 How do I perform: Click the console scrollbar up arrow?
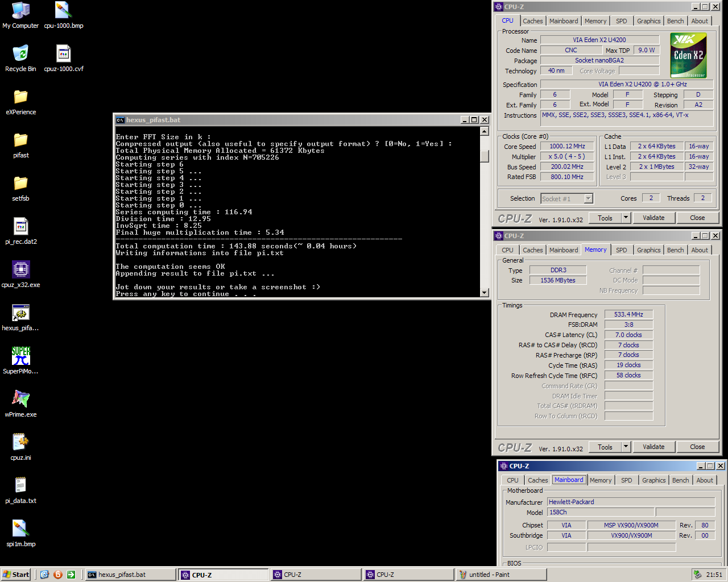pos(485,131)
